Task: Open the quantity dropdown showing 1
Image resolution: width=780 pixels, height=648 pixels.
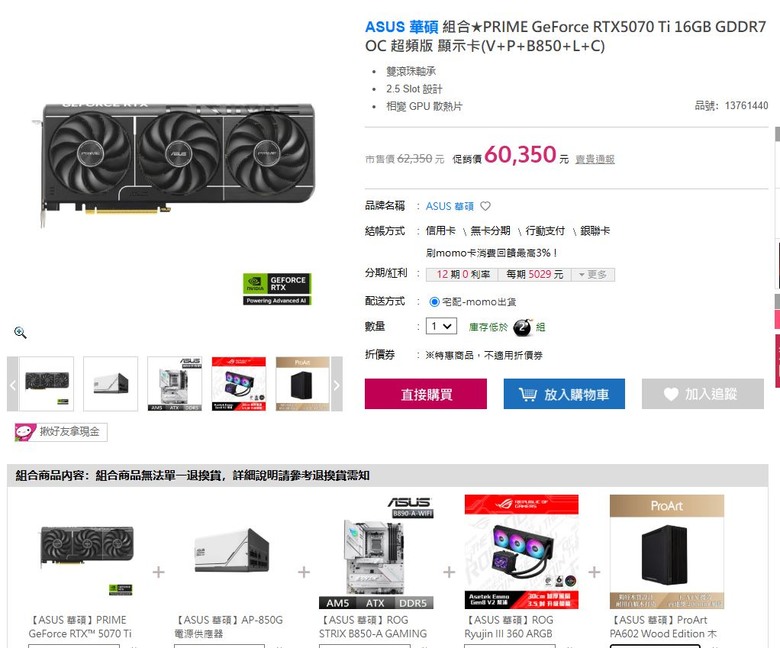Action: [441, 326]
